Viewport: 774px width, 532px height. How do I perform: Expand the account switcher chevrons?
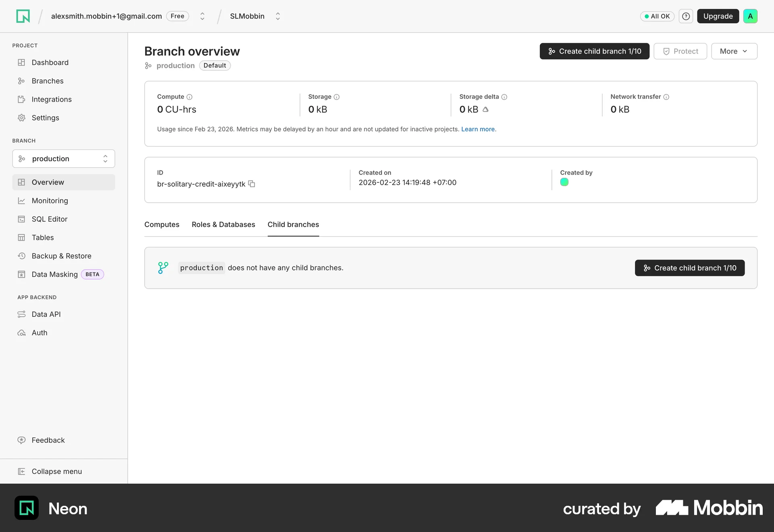pyautogui.click(x=202, y=16)
